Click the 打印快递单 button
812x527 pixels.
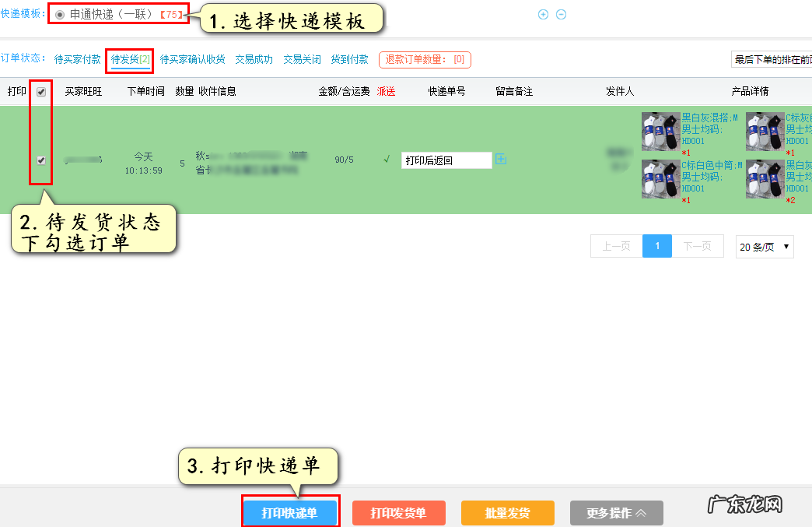[290, 513]
